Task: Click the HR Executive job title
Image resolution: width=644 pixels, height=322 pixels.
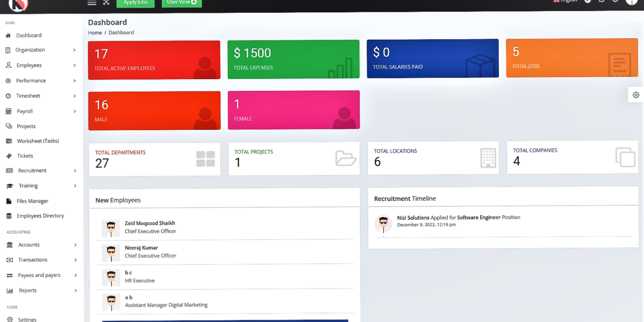Action: 140,281
